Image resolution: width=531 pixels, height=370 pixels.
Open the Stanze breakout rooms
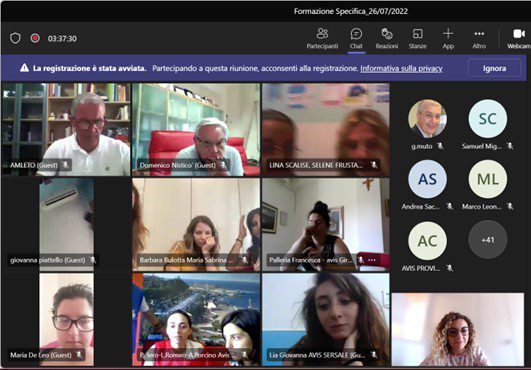418,39
